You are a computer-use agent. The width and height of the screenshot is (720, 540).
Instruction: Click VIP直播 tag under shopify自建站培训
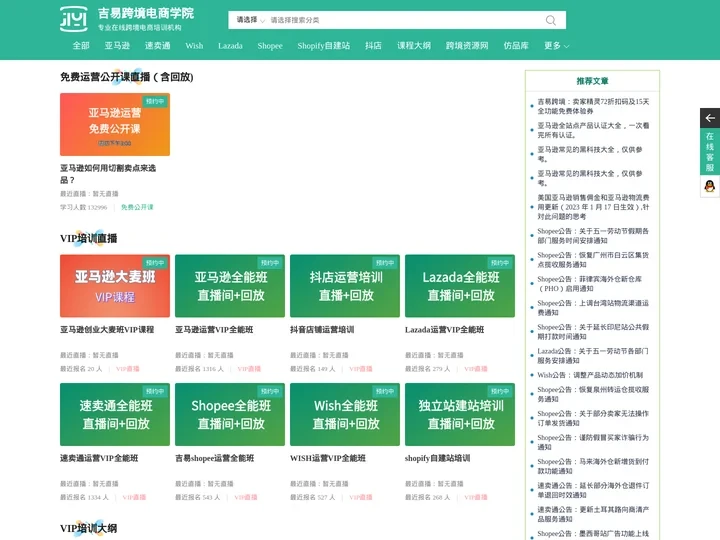pyautogui.click(x=476, y=497)
